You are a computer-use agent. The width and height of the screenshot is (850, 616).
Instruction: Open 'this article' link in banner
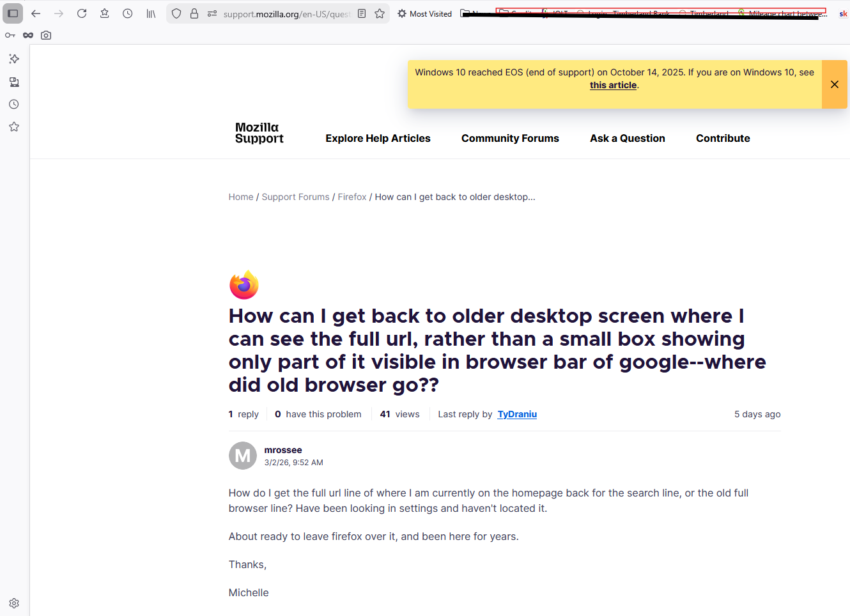coord(614,85)
